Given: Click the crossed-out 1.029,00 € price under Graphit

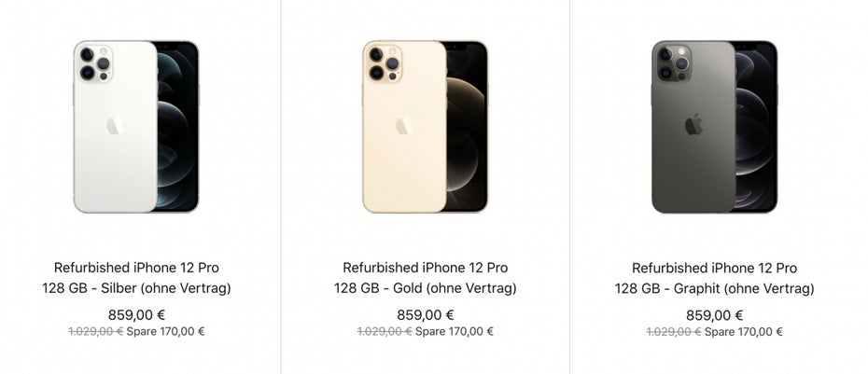Looking at the screenshot, I should 674,331.
